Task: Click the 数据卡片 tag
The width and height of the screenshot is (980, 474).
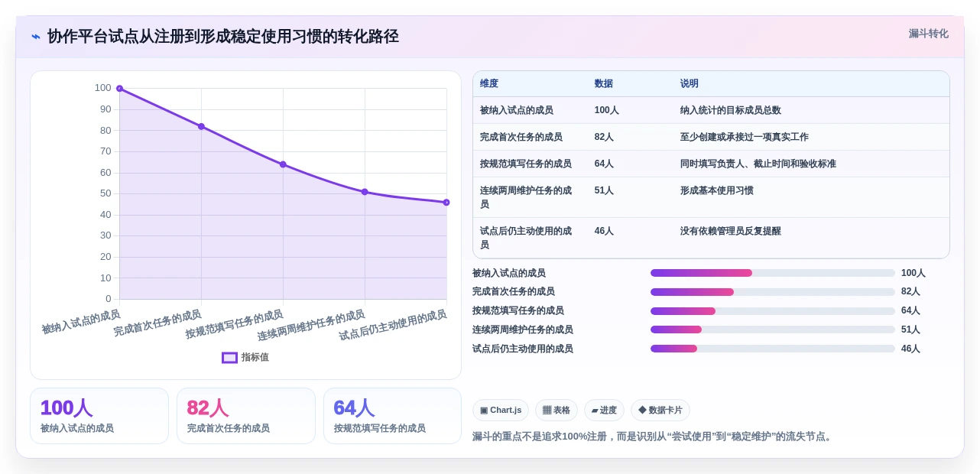Action: pyautogui.click(x=660, y=411)
